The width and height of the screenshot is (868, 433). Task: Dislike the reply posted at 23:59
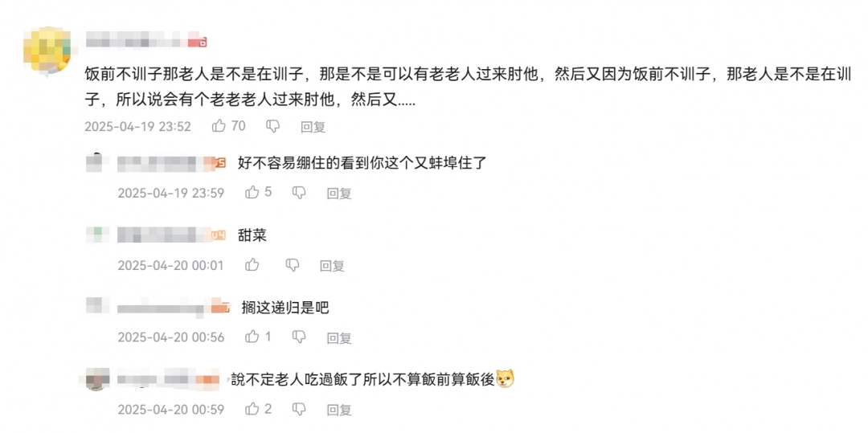(x=299, y=193)
